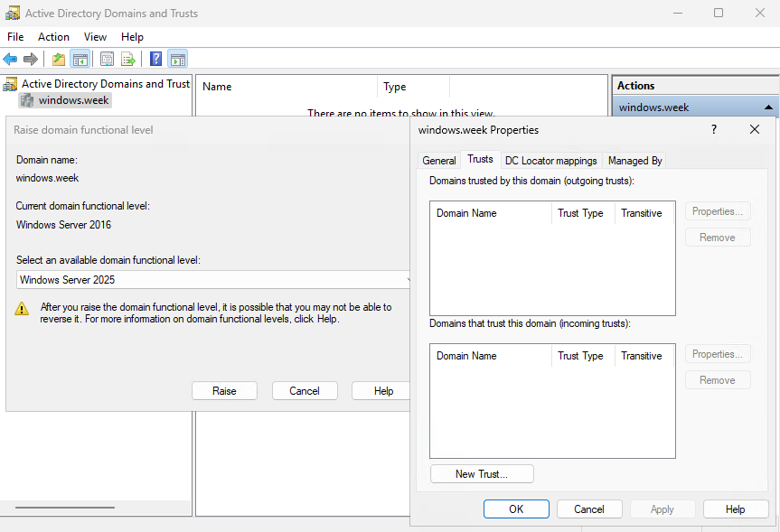Screen dimensions: 780x532
Task: Click the New Trust... button
Action: pyautogui.click(x=482, y=474)
